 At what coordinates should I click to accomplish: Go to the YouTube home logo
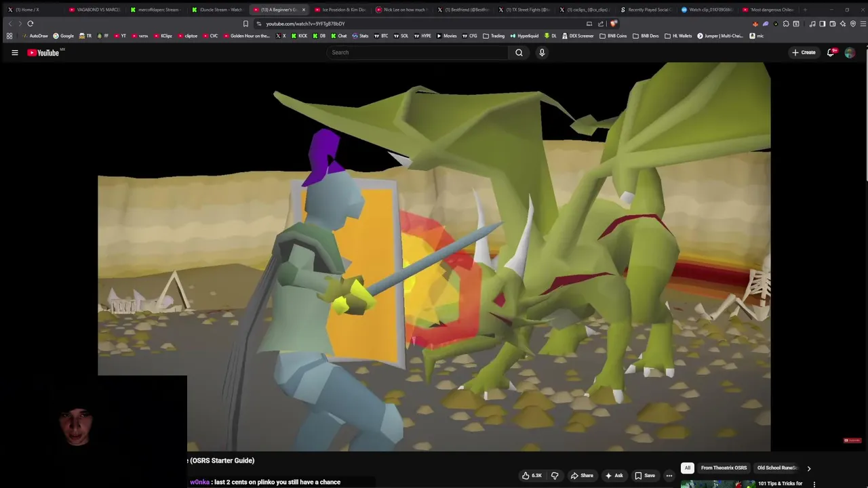point(43,52)
